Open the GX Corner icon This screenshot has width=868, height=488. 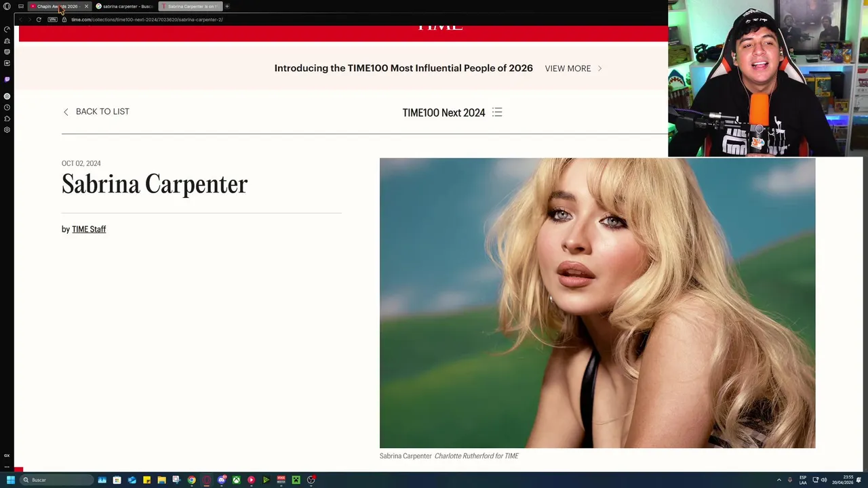tap(7, 455)
